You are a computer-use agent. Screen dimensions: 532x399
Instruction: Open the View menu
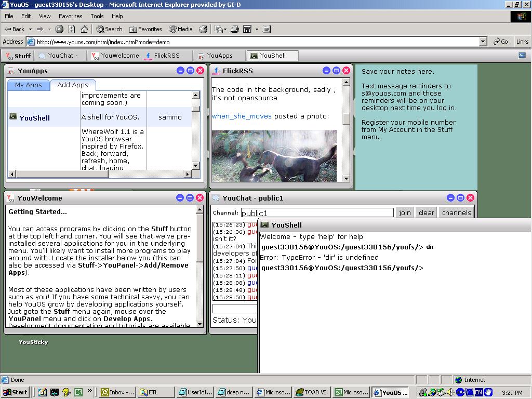pyautogui.click(x=45, y=16)
